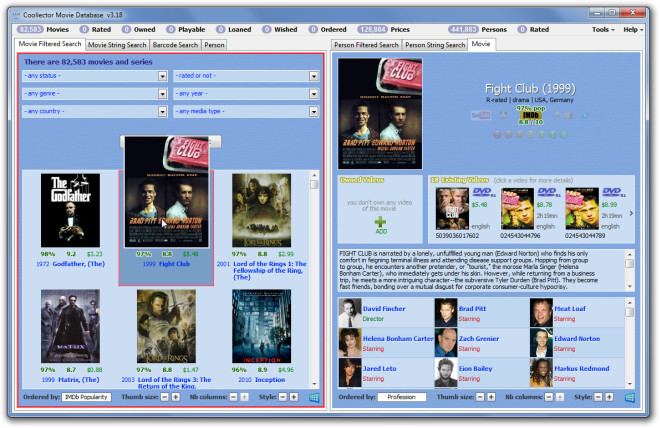Click the large Fight Club poster in details
This screenshot has height=428, width=660.
point(380,114)
